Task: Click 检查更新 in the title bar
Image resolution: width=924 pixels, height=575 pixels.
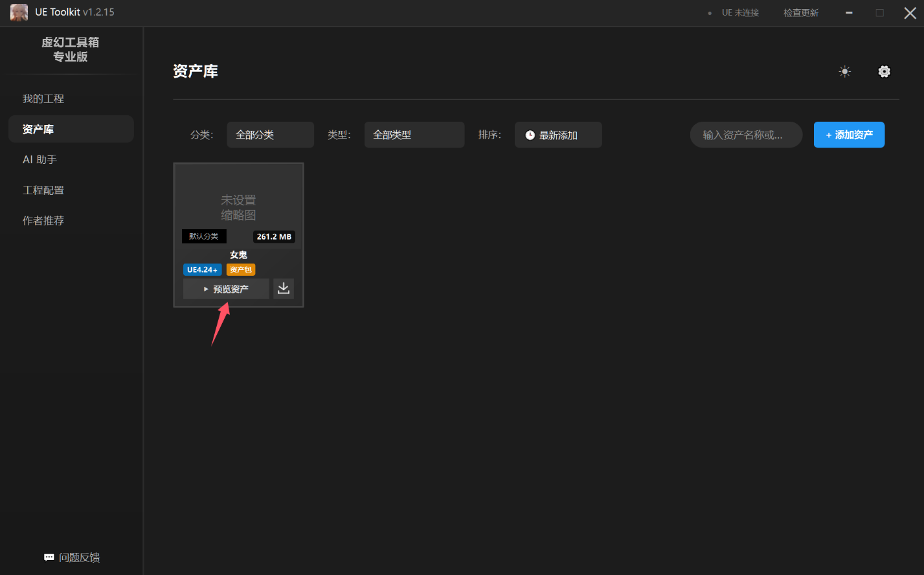Action: point(801,13)
